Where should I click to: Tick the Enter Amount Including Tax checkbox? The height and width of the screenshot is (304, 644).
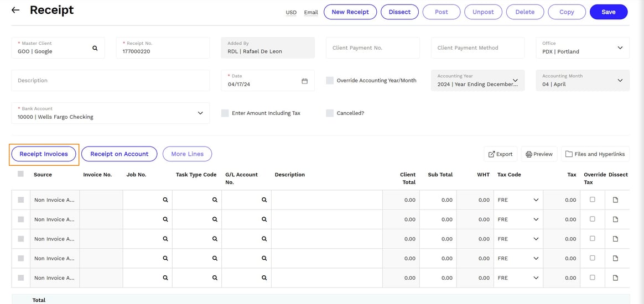click(x=225, y=113)
